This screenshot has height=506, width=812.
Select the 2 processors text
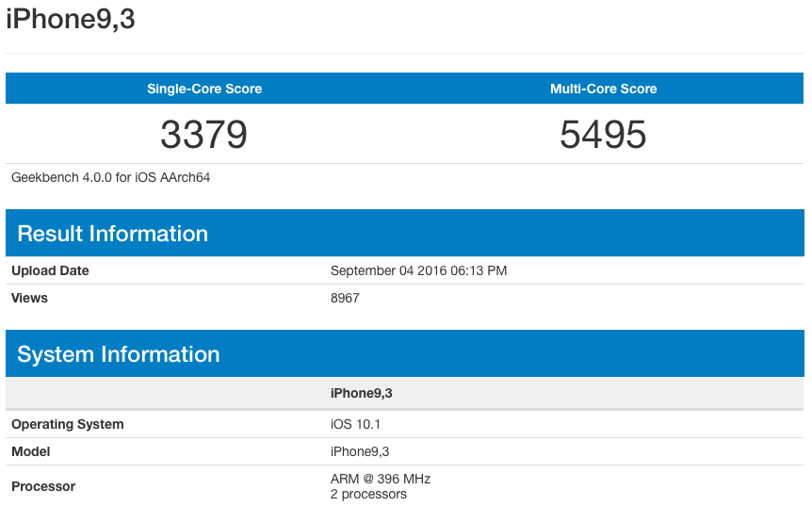click(x=368, y=494)
